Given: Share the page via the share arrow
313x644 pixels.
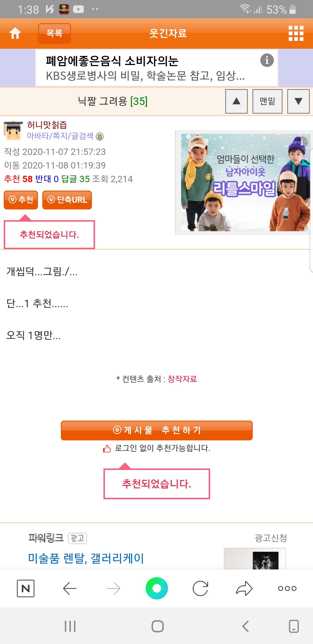Looking at the screenshot, I should click(x=244, y=588).
